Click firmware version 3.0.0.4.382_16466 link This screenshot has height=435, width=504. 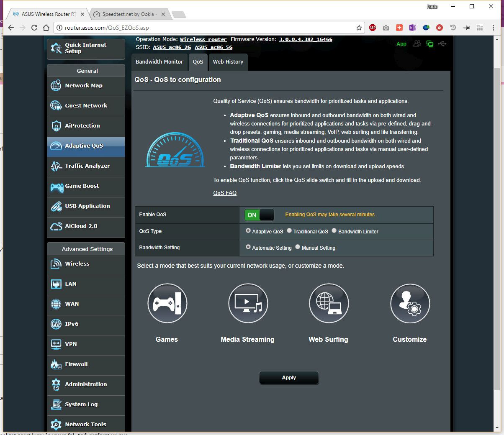coord(306,39)
